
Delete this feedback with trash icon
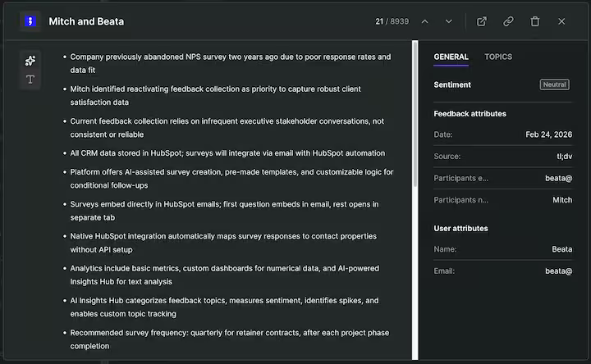click(535, 21)
